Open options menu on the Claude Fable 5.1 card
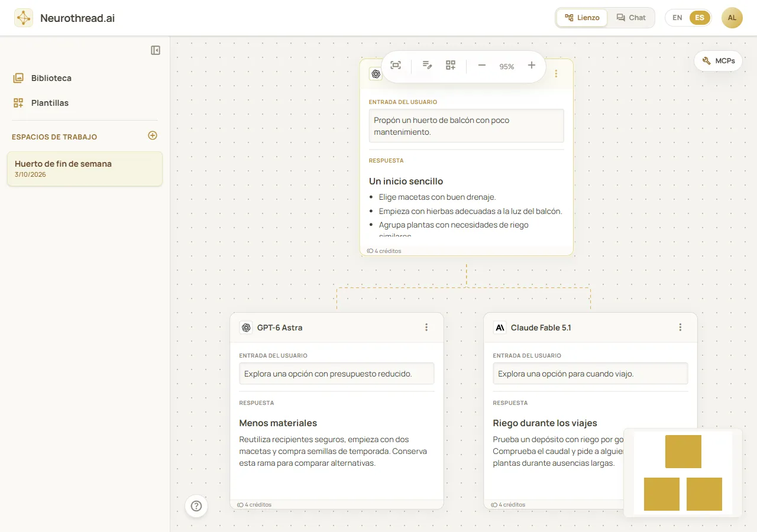 680,327
